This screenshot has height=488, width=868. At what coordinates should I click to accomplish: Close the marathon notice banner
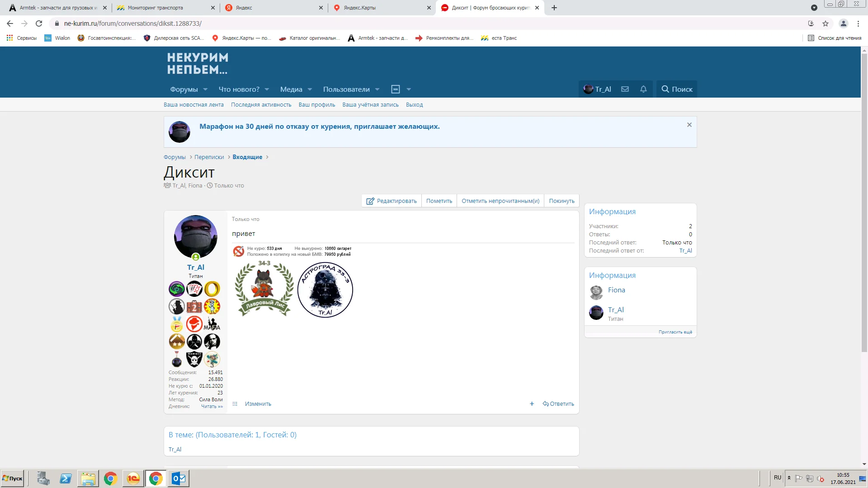(x=689, y=125)
